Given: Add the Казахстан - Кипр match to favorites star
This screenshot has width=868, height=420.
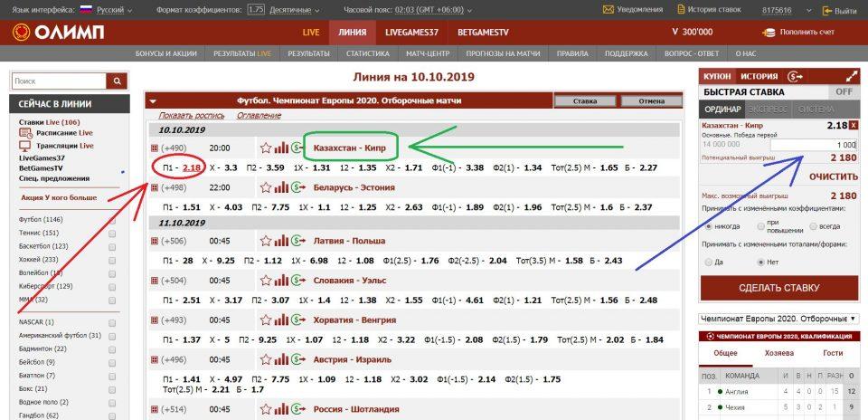Looking at the screenshot, I should (266, 148).
